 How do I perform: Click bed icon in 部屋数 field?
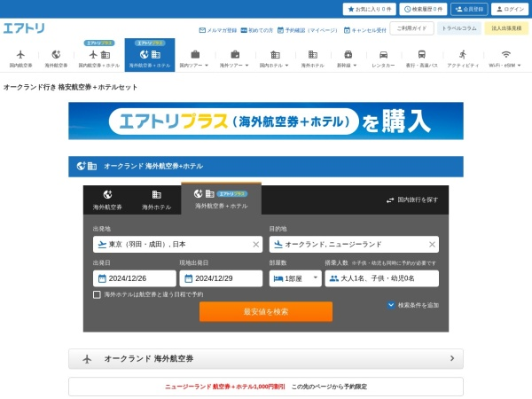[x=278, y=278]
